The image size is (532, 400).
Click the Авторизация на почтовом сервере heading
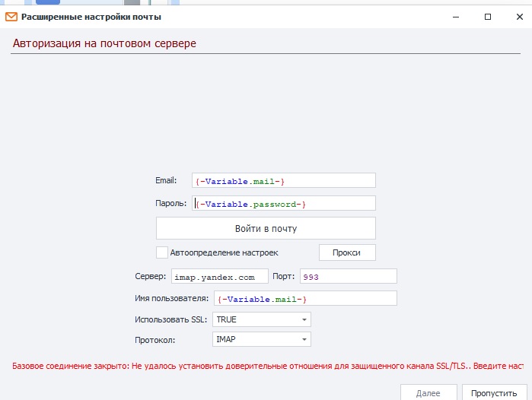click(x=104, y=43)
